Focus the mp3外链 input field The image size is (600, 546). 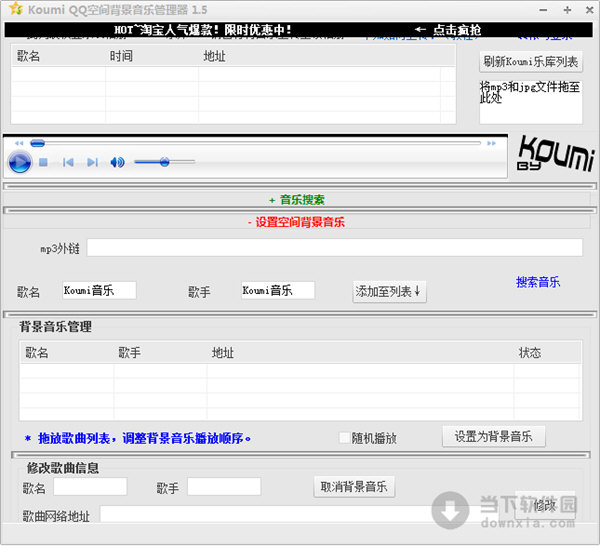tap(334, 248)
